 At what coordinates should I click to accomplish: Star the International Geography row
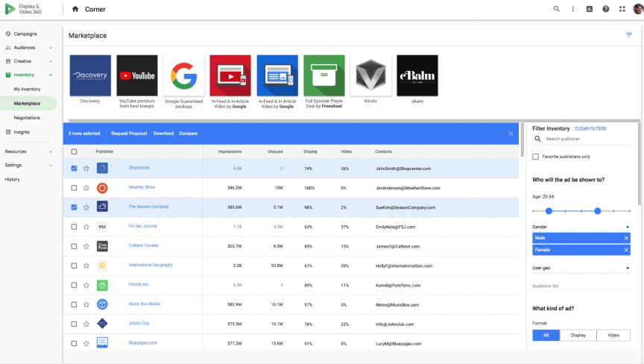(x=86, y=266)
